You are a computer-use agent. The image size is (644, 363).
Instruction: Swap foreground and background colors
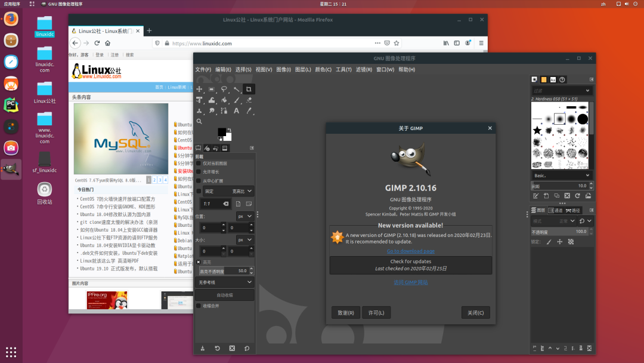(x=229, y=130)
